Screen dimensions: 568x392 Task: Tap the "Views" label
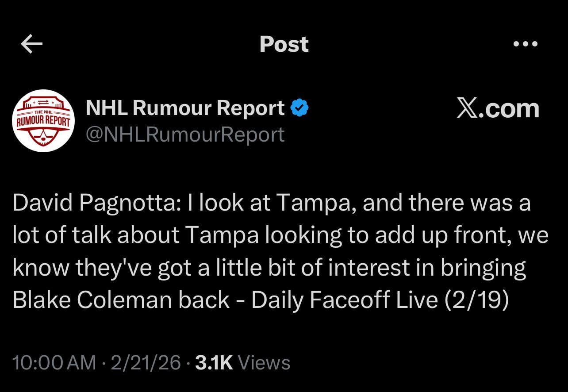pos(264,363)
